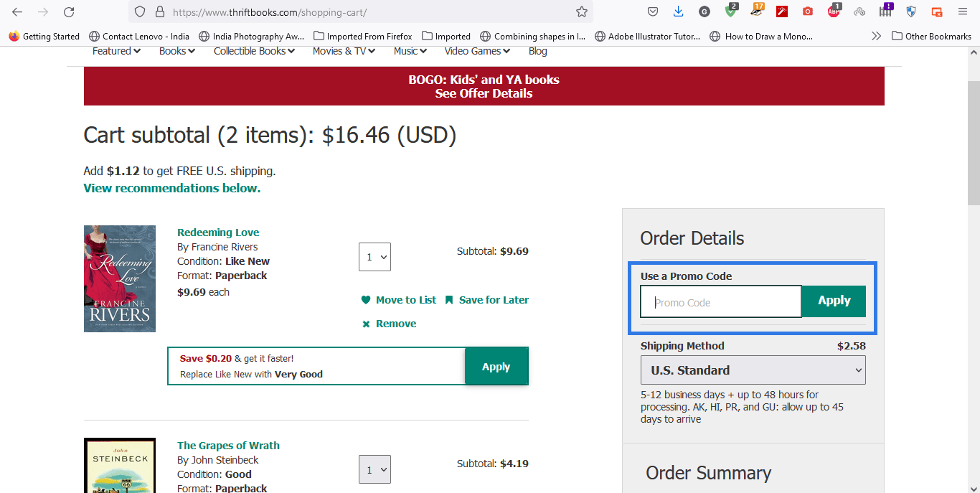Open the Imported bookmark folder
This screenshot has height=493, width=980.
pos(446,36)
